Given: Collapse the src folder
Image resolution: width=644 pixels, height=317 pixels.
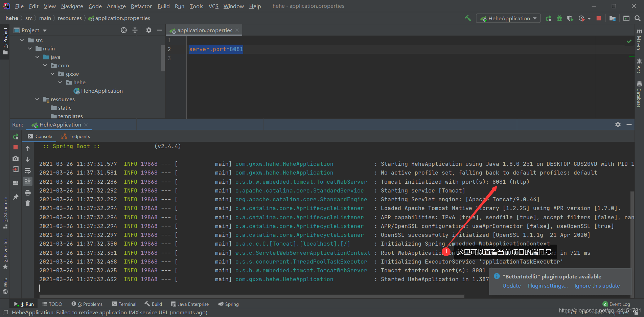Looking at the screenshot, I should click(22, 40).
